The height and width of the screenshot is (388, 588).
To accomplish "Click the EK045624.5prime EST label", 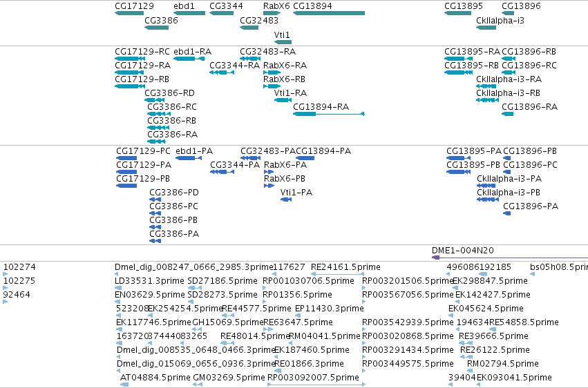I will point(486,309).
